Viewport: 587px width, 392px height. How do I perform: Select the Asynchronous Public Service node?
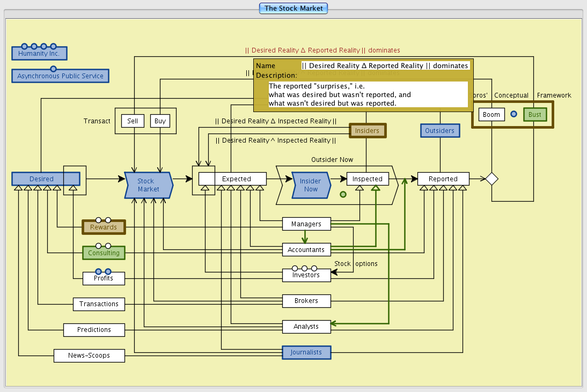click(x=60, y=76)
